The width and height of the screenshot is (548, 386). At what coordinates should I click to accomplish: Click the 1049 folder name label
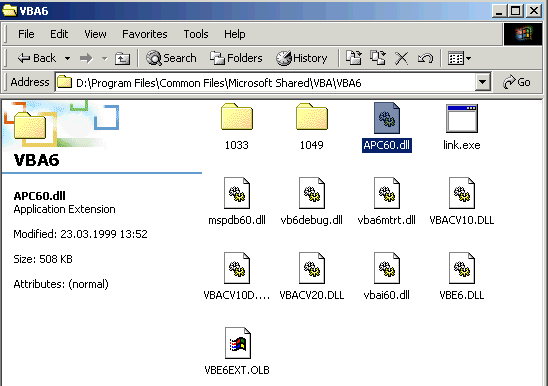(312, 145)
